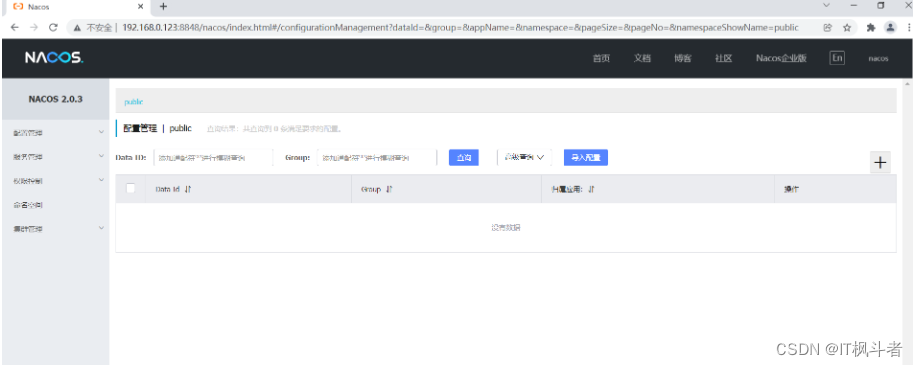
Task: Select the public namespace tab
Action: click(133, 102)
